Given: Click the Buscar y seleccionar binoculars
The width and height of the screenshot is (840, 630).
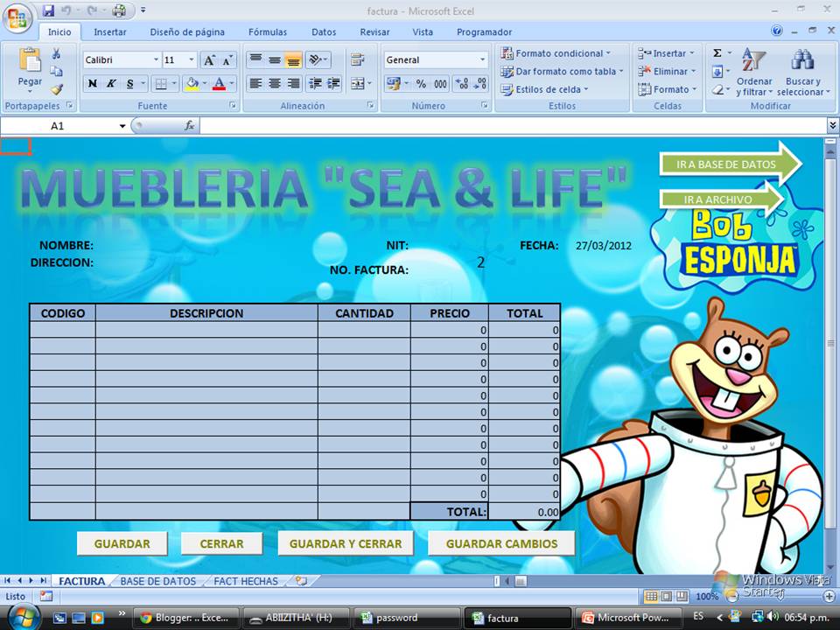Looking at the screenshot, I should tap(802, 60).
